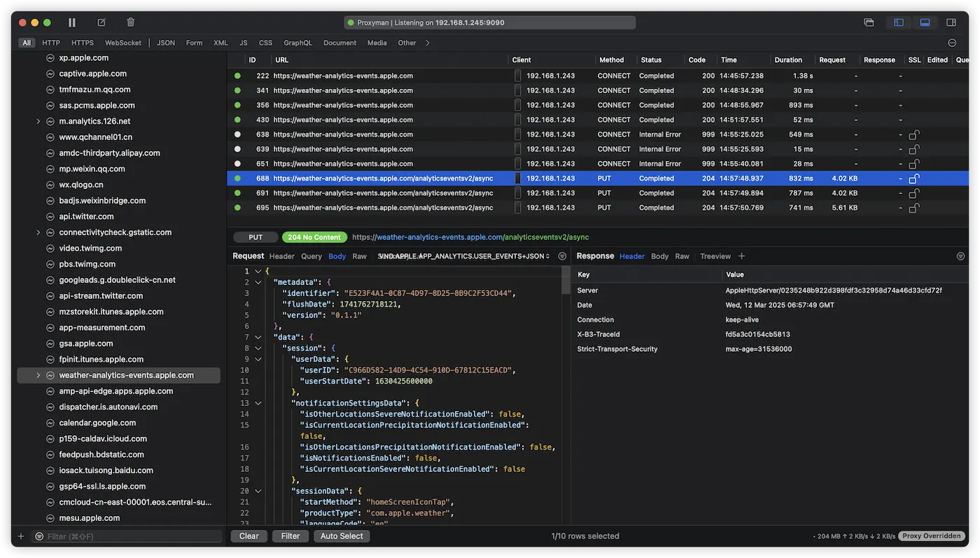Click the sidebar Filter search field
The image size is (980, 558).
[127, 536]
